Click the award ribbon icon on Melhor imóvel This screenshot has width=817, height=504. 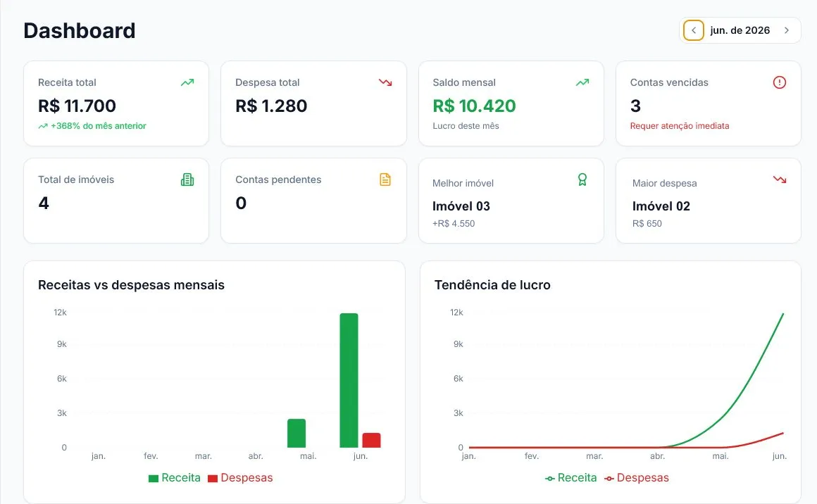coord(582,179)
